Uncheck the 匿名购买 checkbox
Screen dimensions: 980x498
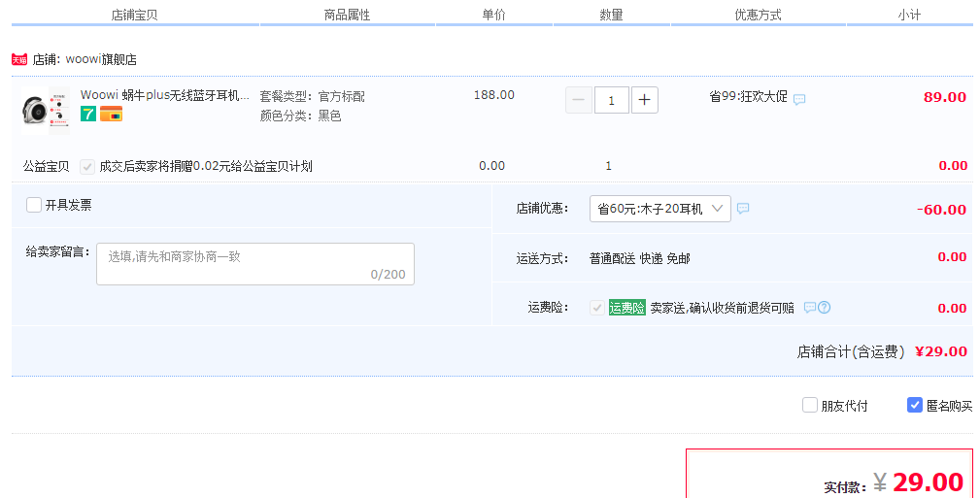coord(914,406)
